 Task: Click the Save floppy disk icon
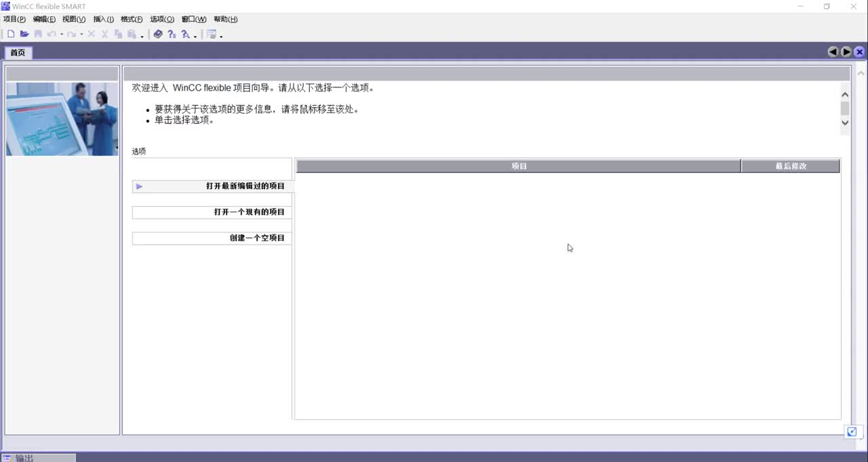(x=38, y=34)
